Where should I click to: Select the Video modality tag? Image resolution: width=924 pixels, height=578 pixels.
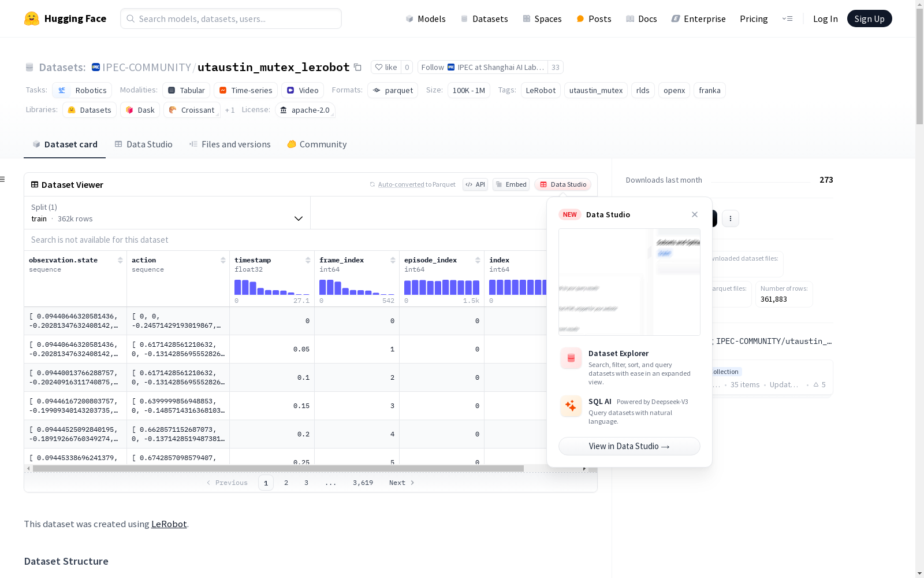point(303,90)
